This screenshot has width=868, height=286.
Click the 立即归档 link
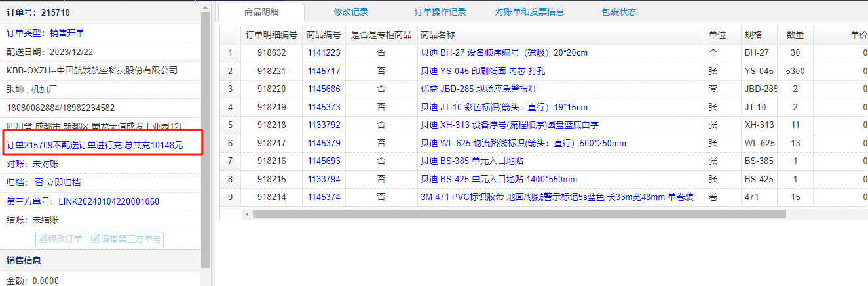(x=64, y=182)
